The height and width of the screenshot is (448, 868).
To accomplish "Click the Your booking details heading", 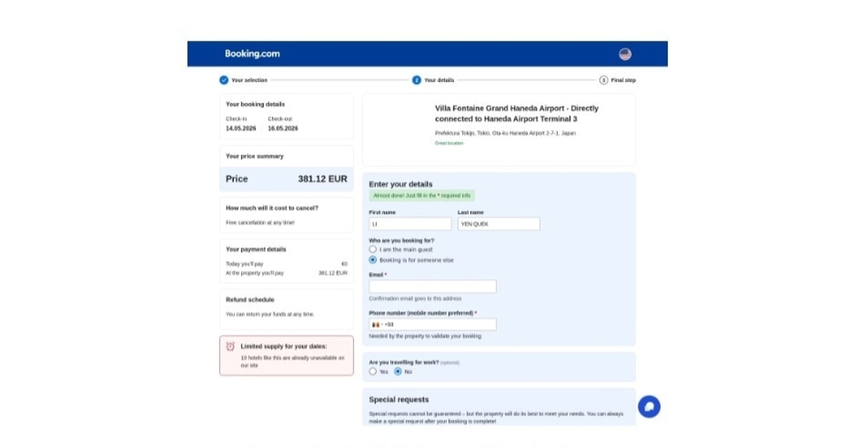I will 255,104.
